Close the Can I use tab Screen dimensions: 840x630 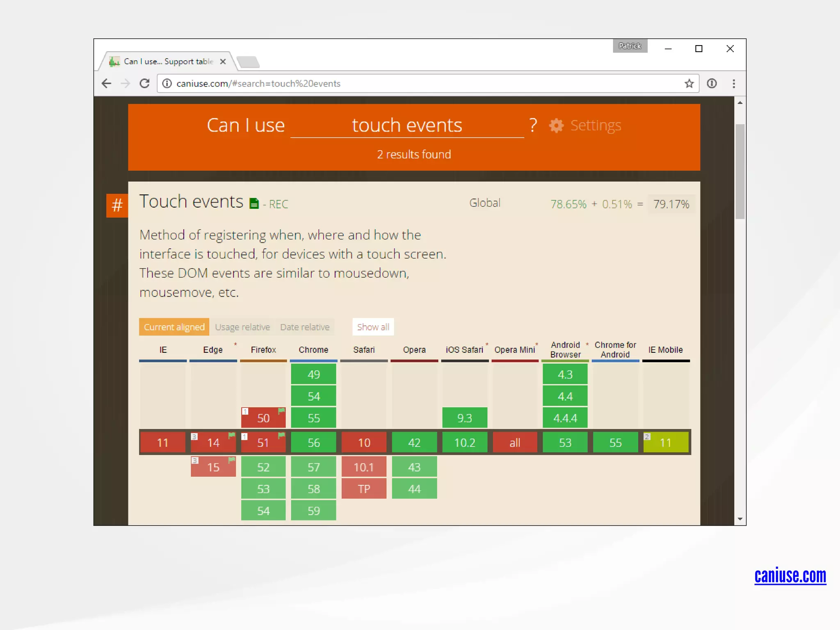click(x=223, y=62)
